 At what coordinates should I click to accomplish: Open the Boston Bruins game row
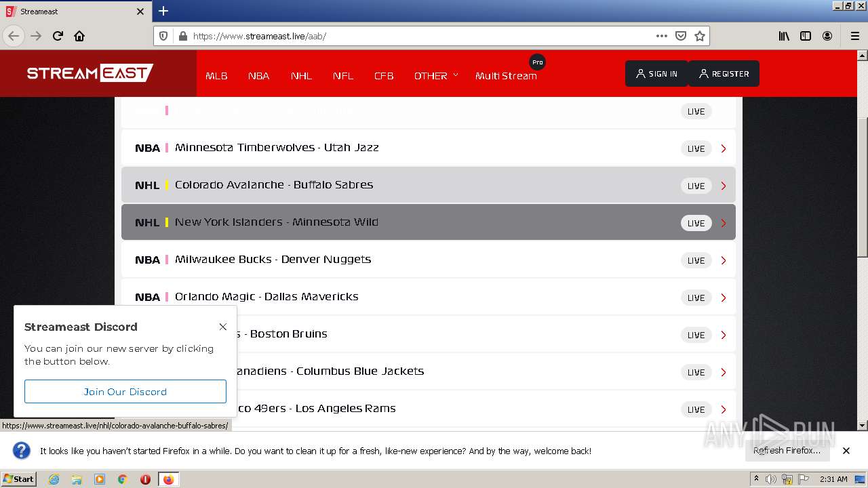tap(429, 334)
